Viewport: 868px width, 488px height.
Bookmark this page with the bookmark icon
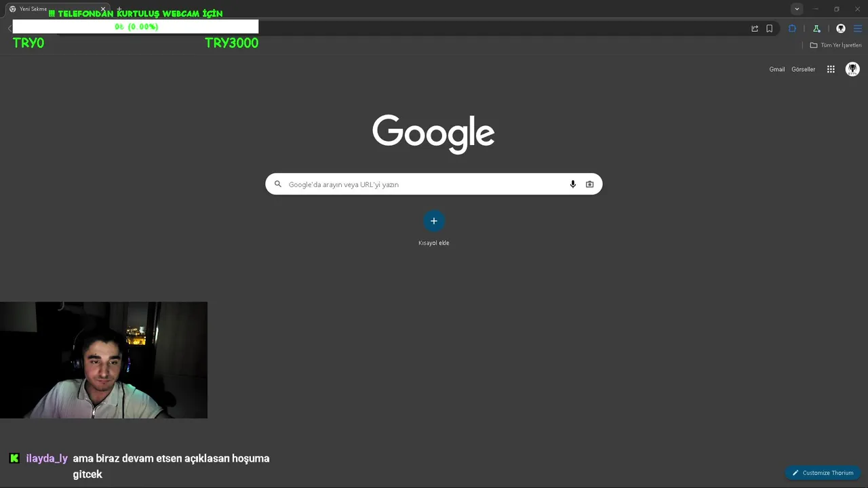pos(770,28)
